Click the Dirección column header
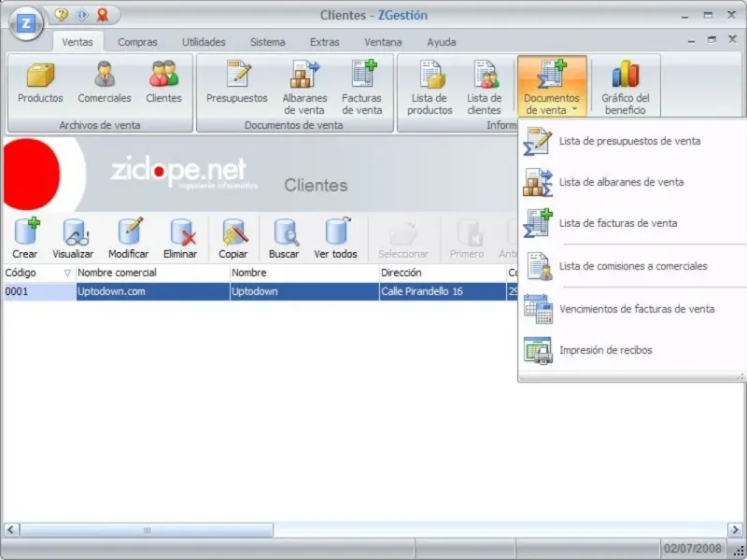Viewport: 747px width, 560px height. point(443,273)
